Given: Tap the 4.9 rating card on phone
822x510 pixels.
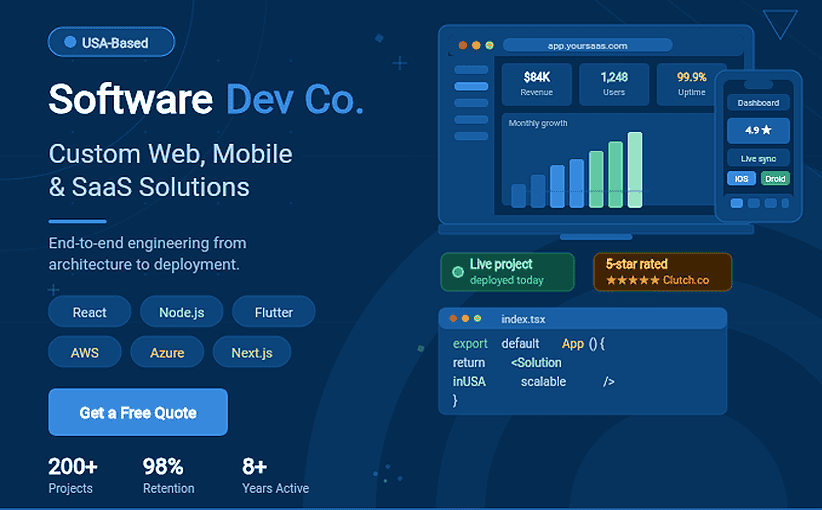Looking at the screenshot, I should point(758,130).
